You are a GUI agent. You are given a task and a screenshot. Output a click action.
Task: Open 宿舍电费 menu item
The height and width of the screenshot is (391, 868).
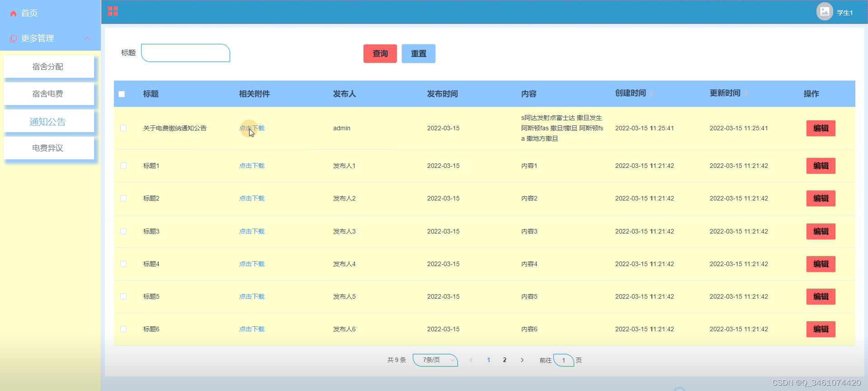click(x=48, y=94)
